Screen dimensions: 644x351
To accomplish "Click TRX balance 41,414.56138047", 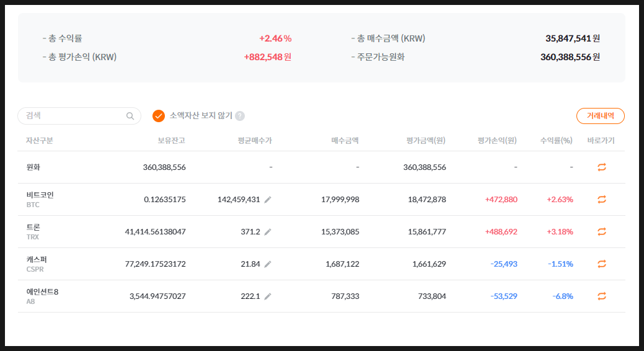I will 155,231.
